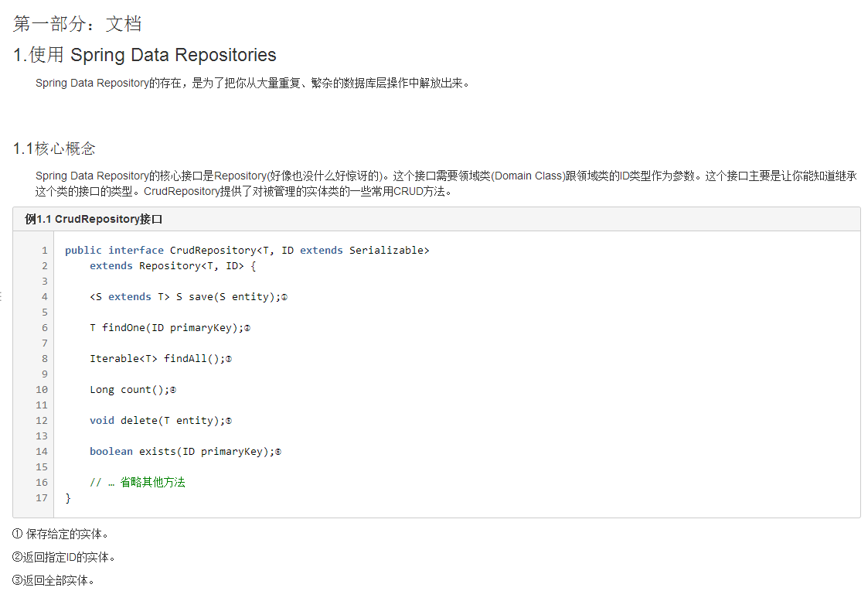Click callout marker ⑤ after delete method
868x591 pixels.
[229, 422]
